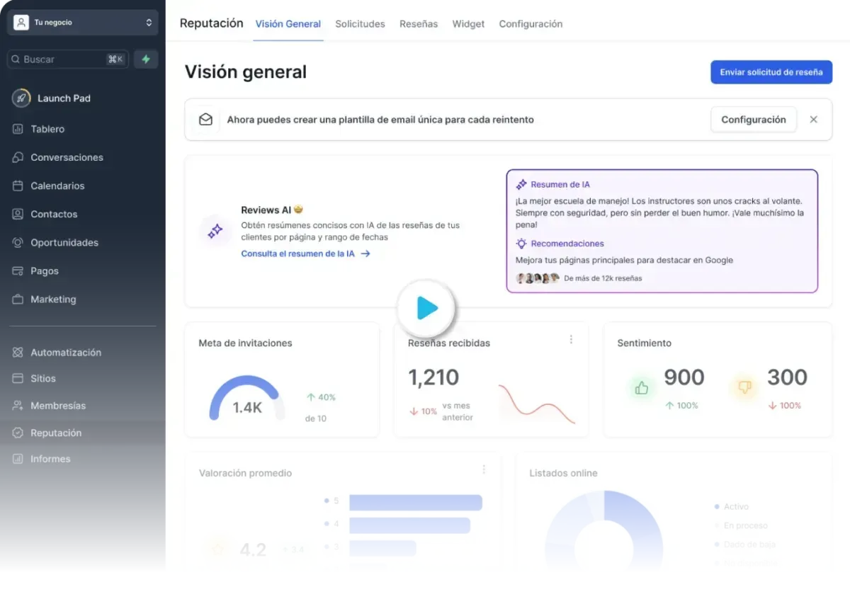Viewport: 850px width, 616px height.
Task: Dismiss the email template banner with X
Action: 813,120
